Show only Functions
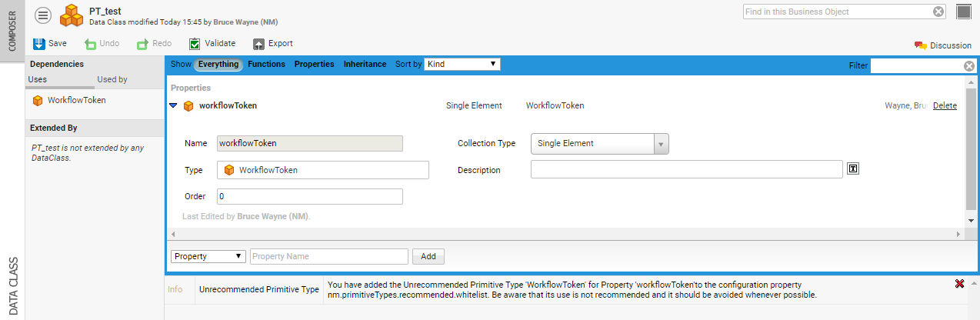The image size is (980, 320). (x=266, y=64)
